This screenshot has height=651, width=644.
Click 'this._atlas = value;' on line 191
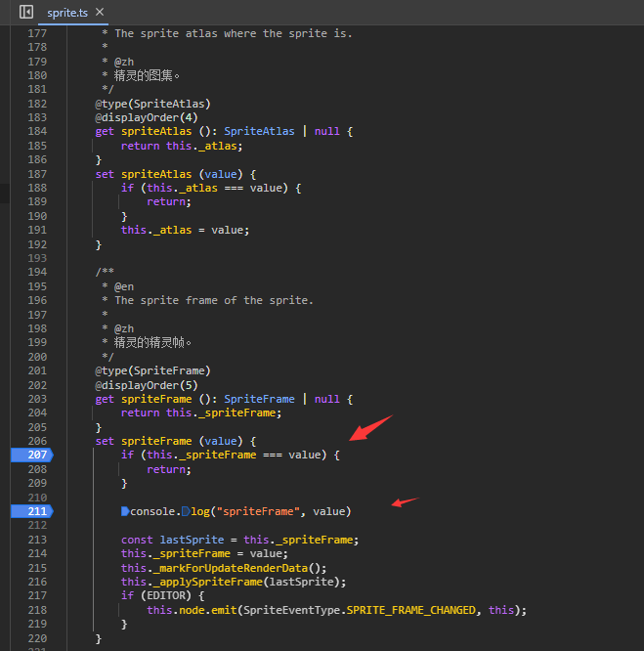[x=185, y=230]
